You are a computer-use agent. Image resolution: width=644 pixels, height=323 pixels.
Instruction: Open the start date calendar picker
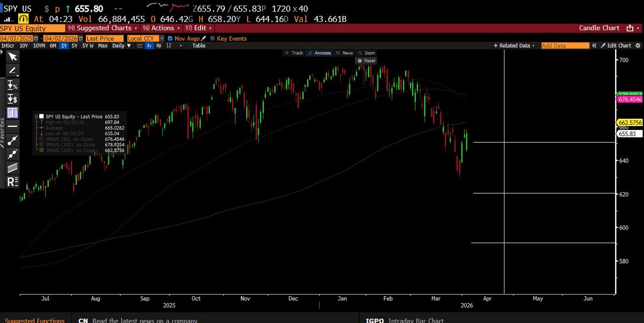point(36,39)
